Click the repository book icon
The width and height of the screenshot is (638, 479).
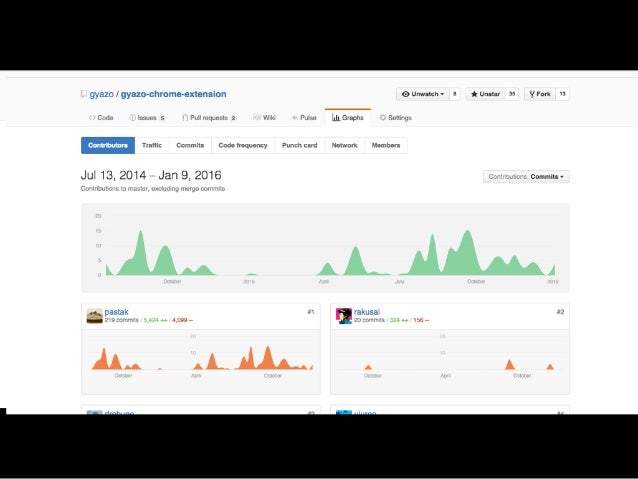tap(83, 94)
